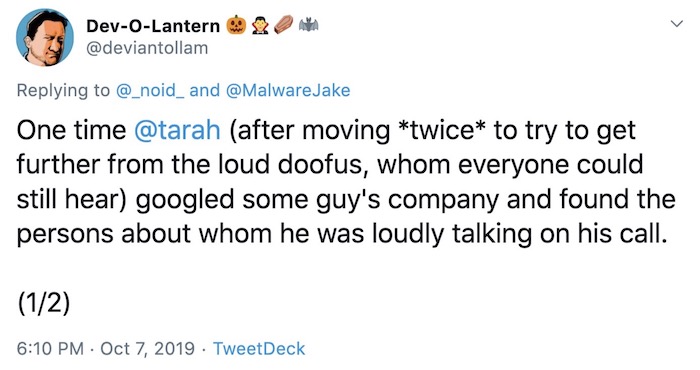Click the bat emoji in name
700x370 pixels.
pyautogui.click(x=308, y=25)
